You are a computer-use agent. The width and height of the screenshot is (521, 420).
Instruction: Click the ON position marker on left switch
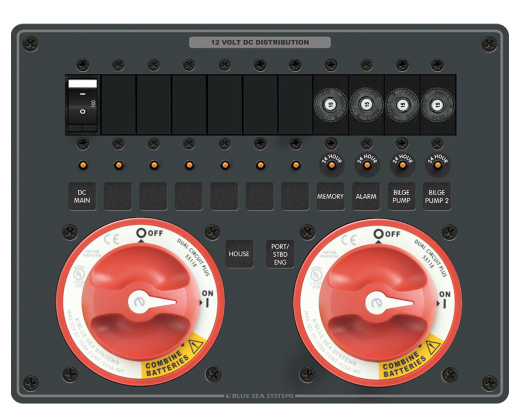pyautogui.click(x=207, y=298)
